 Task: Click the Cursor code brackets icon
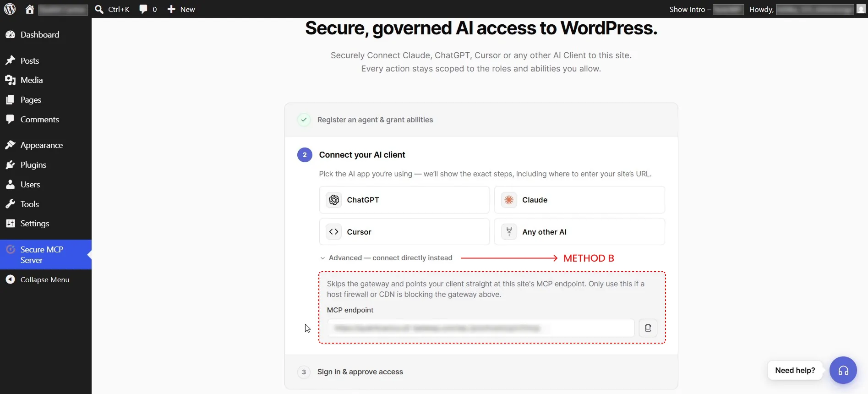pos(334,232)
